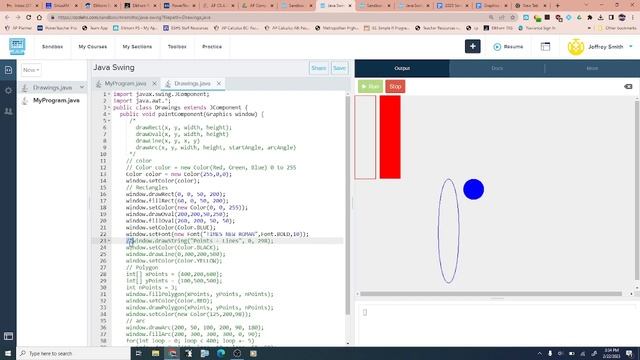Open the My Sections menu
The image size is (640, 360).
[x=137, y=47]
